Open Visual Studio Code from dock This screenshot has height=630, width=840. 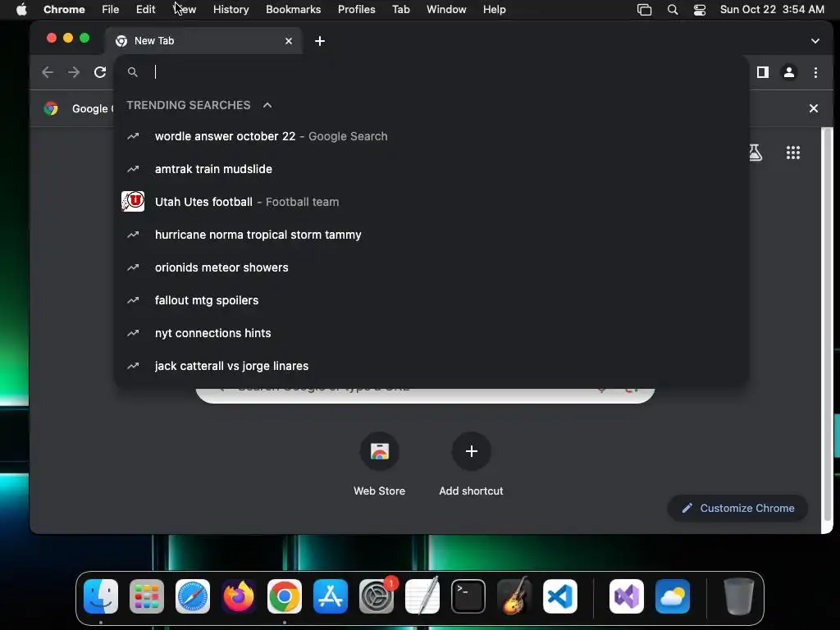pos(559,596)
